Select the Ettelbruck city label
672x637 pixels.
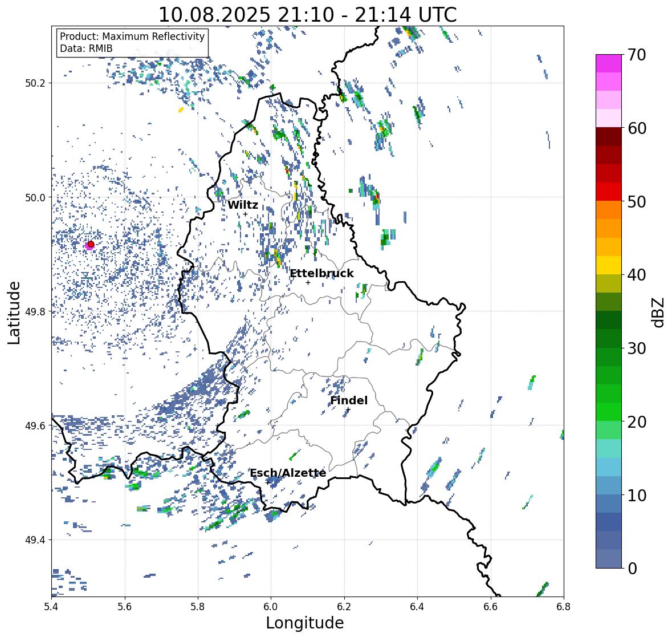tap(322, 274)
